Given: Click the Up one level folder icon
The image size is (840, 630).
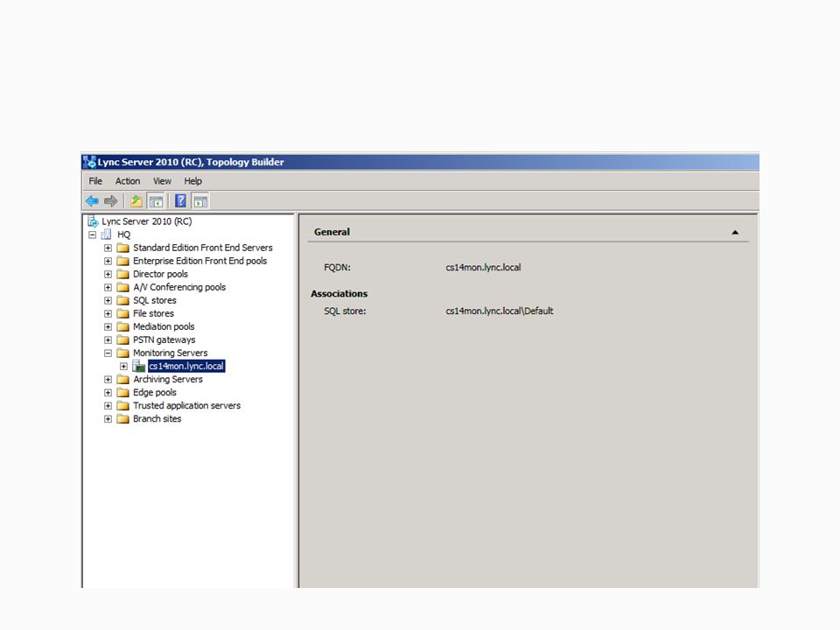Looking at the screenshot, I should click(136, 201).
